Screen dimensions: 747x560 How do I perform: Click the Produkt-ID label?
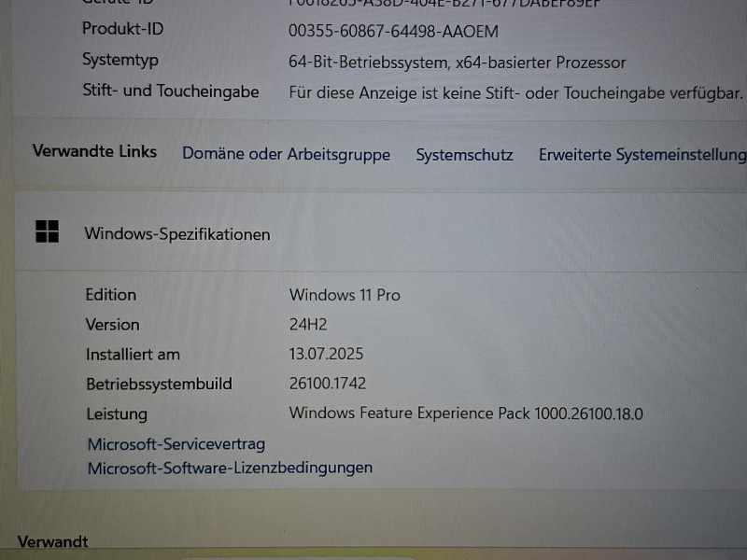[123, 29]
